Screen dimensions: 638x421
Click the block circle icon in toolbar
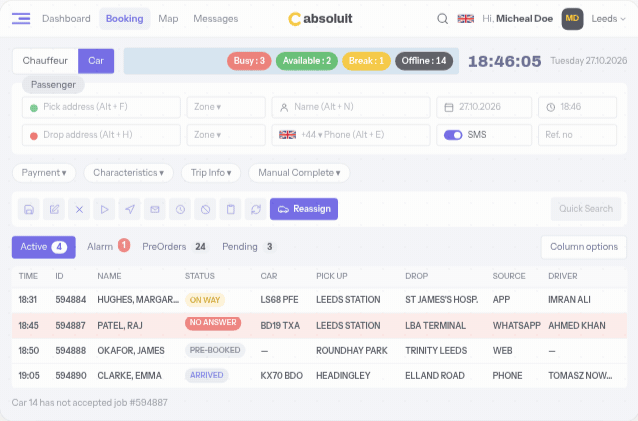pos(205,209)
